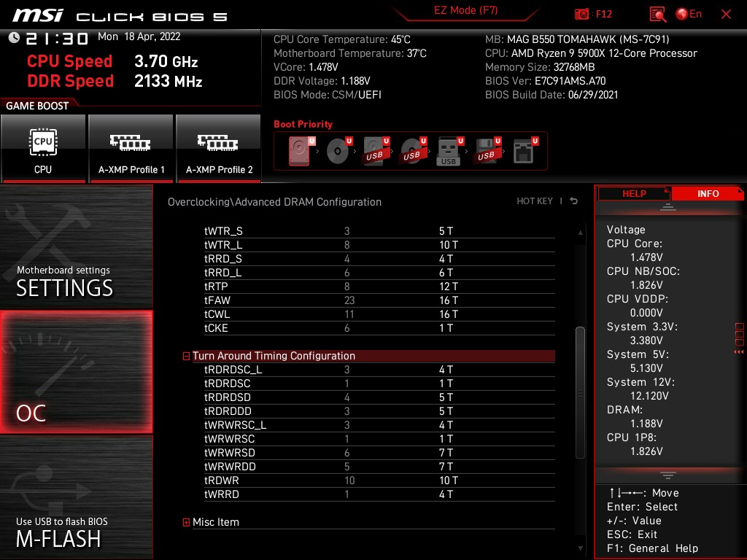Click the tFAW timing value field
Image resolution: width=747 pixels, height=560 pixels.
coord(349,300)
